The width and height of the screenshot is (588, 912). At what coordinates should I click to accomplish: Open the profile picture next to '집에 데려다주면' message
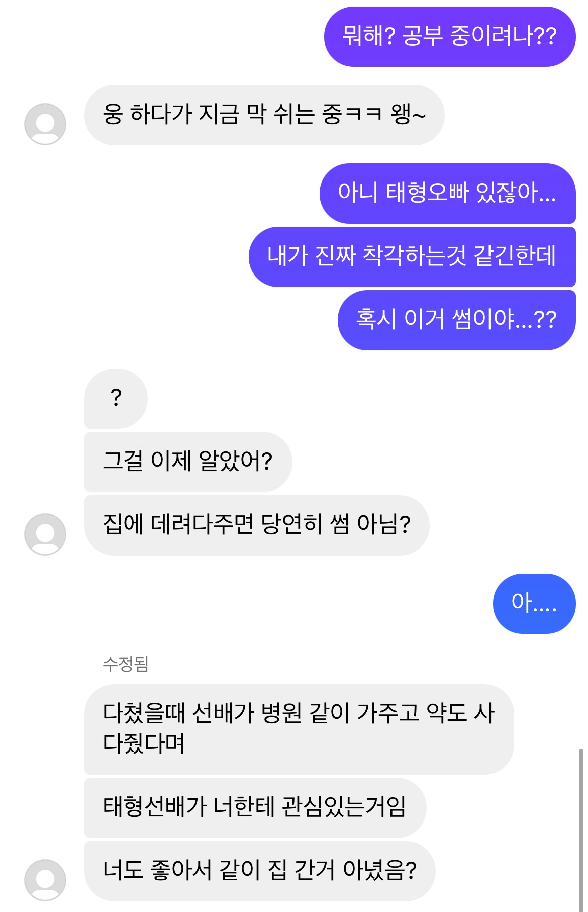tap(45, 534)
